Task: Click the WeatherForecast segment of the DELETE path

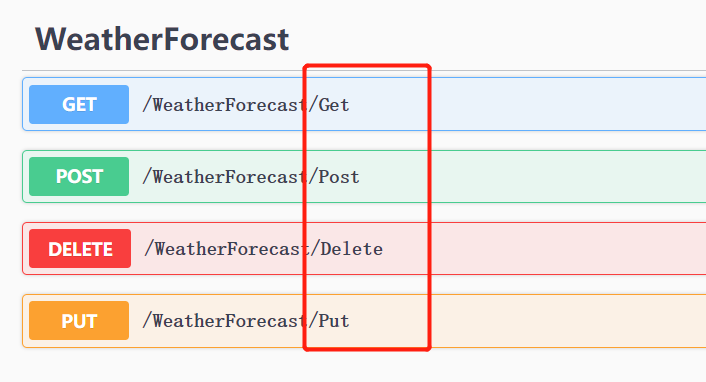Action: click(232, 249)
